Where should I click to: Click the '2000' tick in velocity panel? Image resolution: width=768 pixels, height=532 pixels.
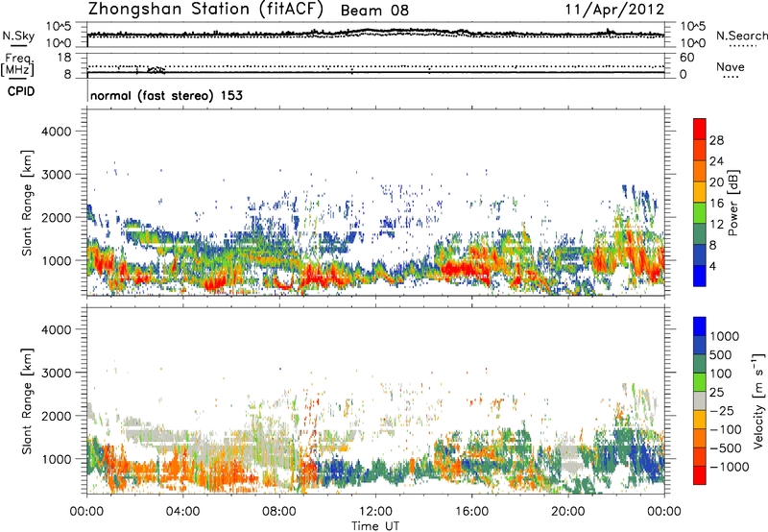(x=57, y=416)
